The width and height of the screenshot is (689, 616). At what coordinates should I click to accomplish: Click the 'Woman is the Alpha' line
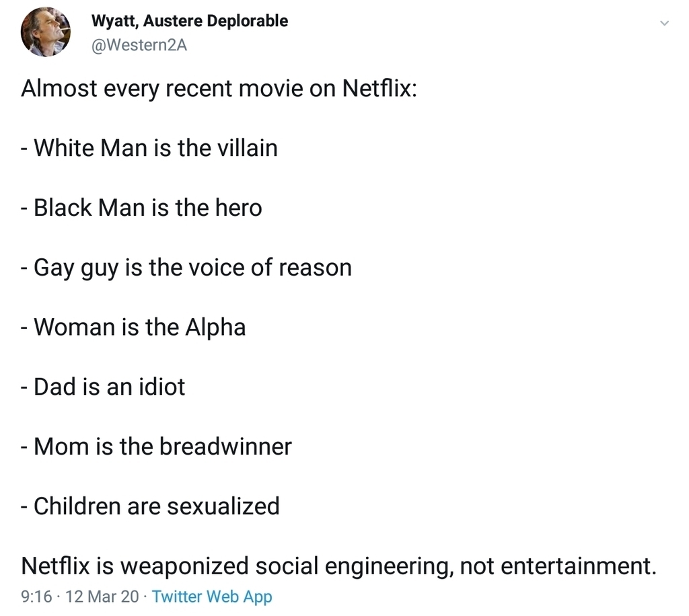[x=133, y=327]
